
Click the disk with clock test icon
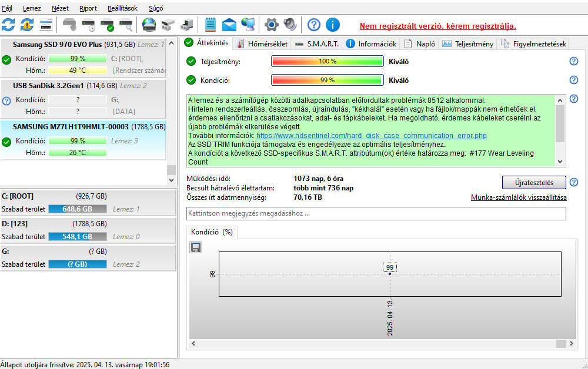click(89, 25)
